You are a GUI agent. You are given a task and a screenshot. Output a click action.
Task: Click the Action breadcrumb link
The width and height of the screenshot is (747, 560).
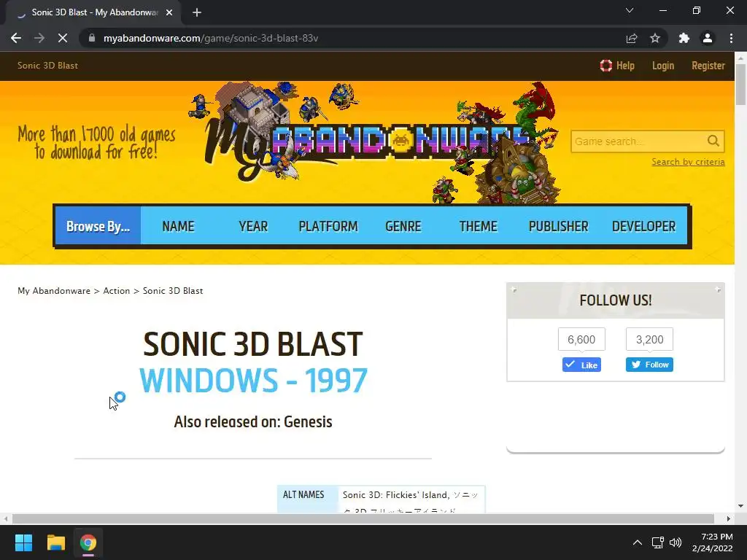coord(116,291)
